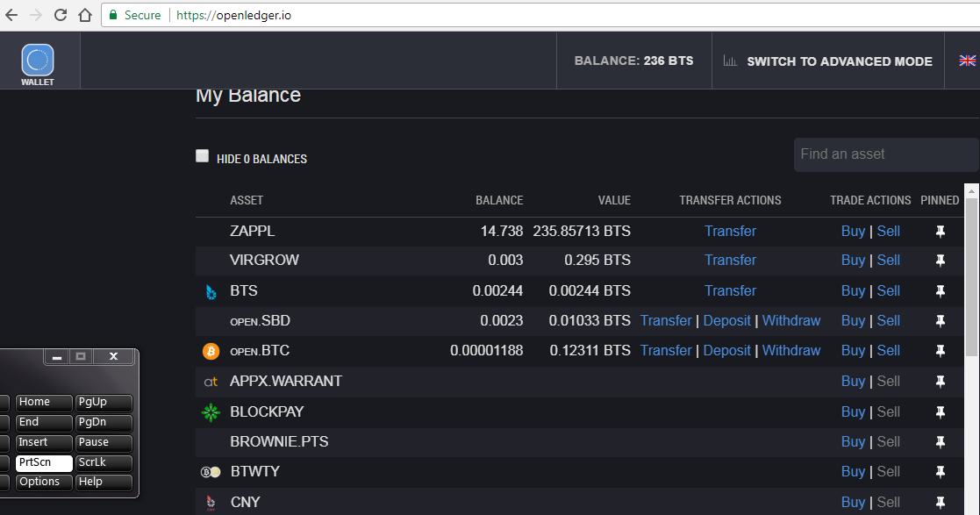Image resolution: width=980 pixels, height=515 pixels.
Task: Sell ZAPPL asset
Action: click(x=888, y=232)
